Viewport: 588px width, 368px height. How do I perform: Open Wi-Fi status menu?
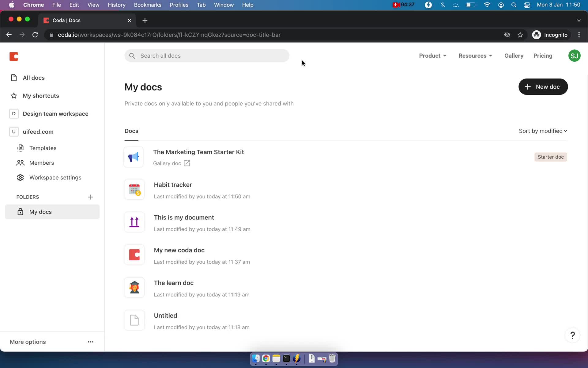(x=487, y=5)
